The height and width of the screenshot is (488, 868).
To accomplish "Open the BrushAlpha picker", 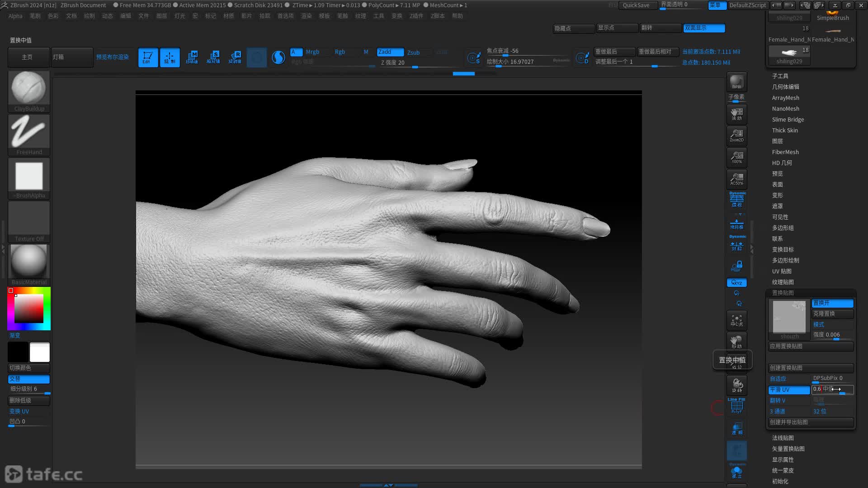I will tap(29, 178).
